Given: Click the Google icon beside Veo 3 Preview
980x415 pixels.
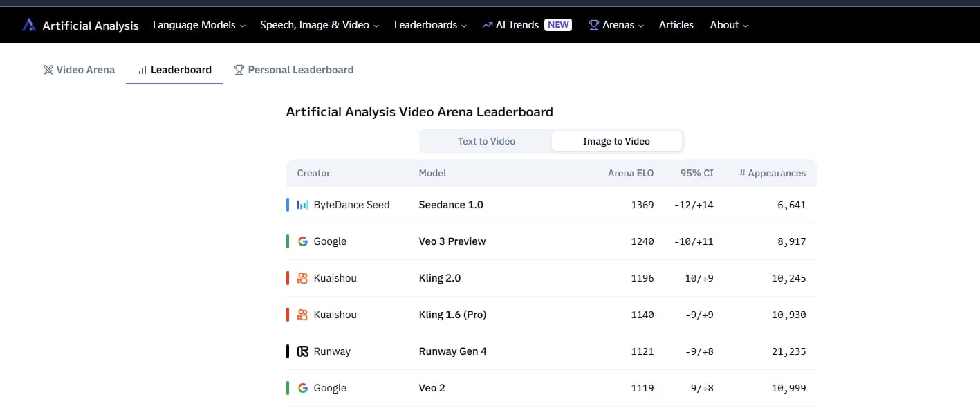Looking at the screenshot, I should [302, 241].
